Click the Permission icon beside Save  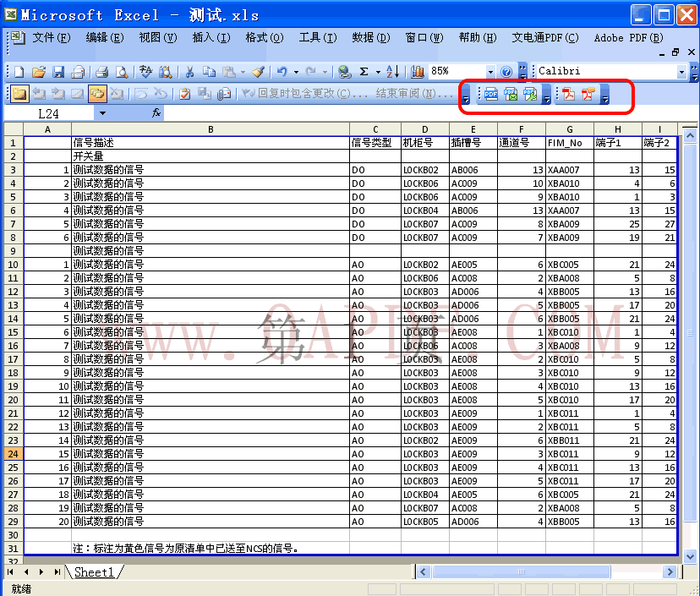(78, 71)
